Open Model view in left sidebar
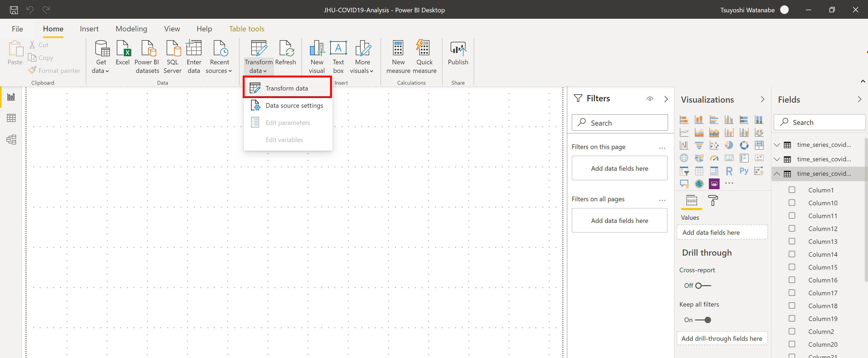 (x=11, y=140)
